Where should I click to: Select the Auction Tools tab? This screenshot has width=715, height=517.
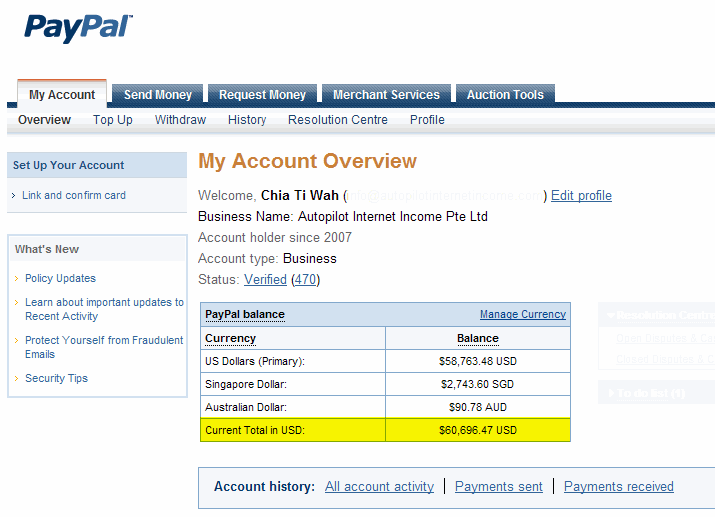[505, 94]
